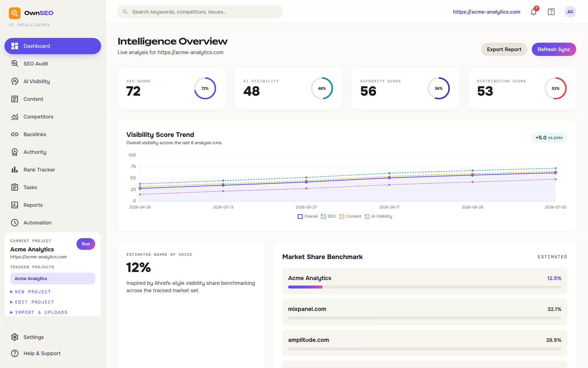This screenshot has width=588, height=368.
Task: Click the Visibility Score Trend heading
Action: click(160, 135)
